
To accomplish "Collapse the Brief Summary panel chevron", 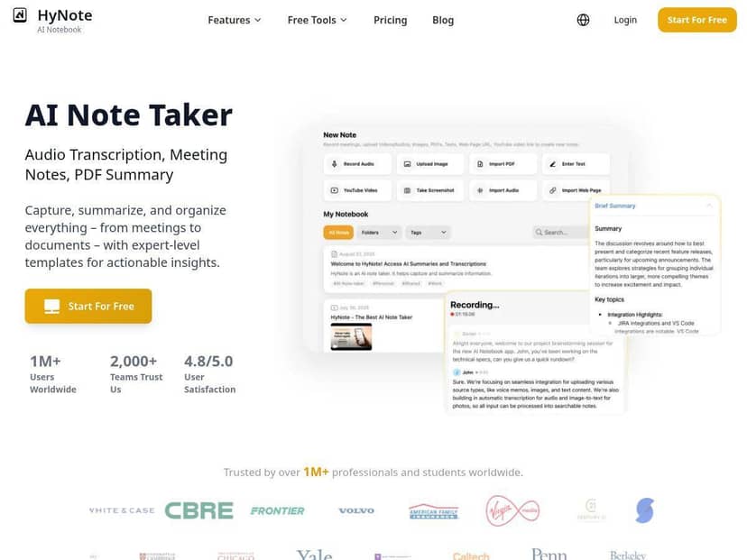I will tap(708, 206).
